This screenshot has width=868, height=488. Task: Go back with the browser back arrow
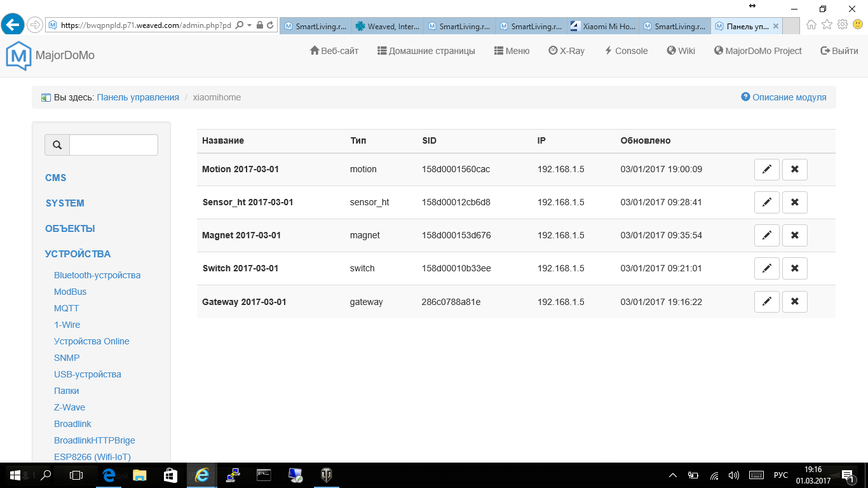(x=13, y=25)
